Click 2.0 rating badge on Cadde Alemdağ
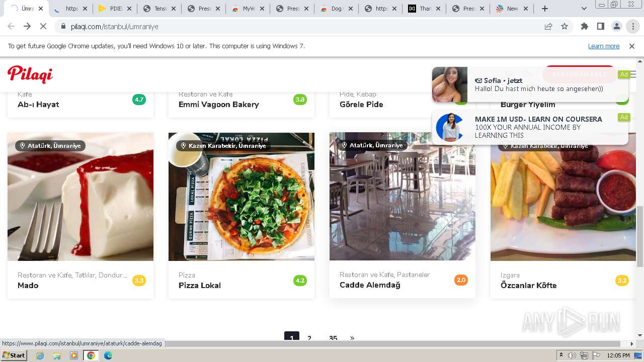 point(461,280)
